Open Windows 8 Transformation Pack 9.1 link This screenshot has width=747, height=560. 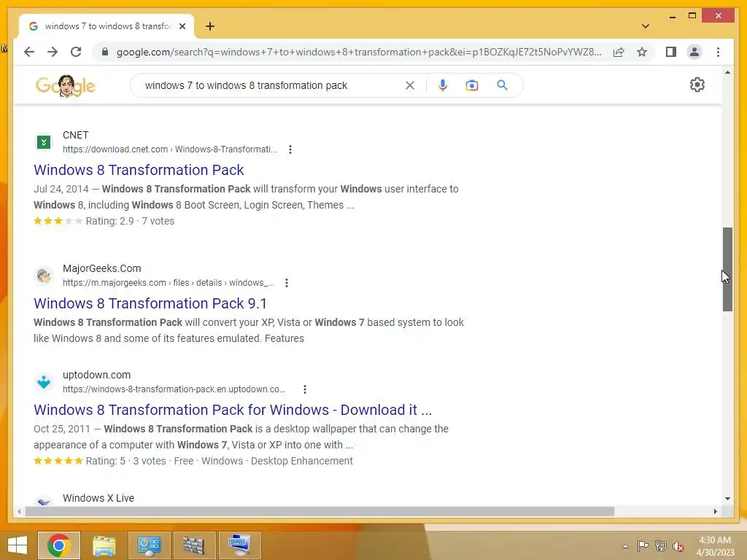pyautogui.click(x=150, y=303)
